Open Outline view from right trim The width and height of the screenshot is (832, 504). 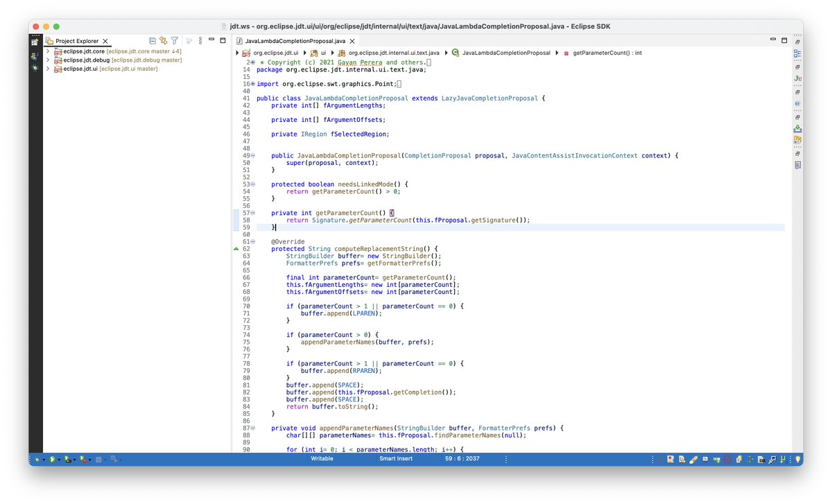[x=797, y=53]
